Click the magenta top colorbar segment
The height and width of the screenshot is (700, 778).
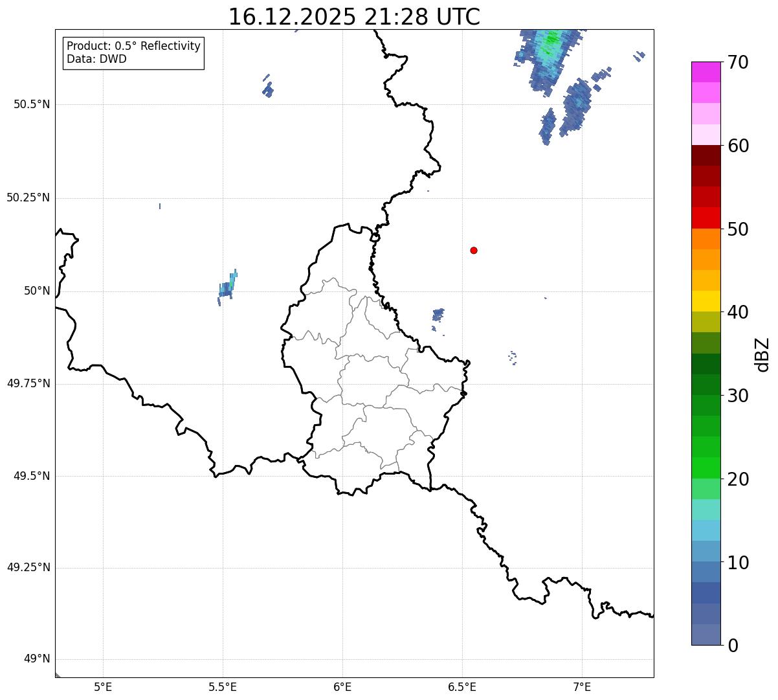[x=706, y=72]
